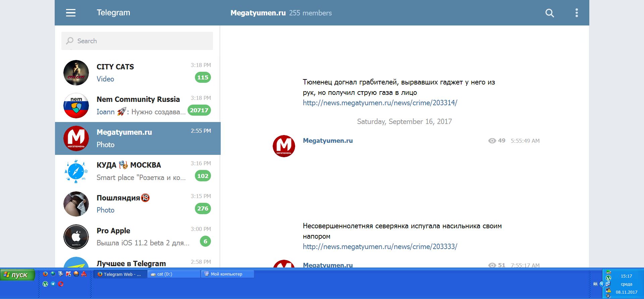The image size is (644, 299).
Task: Click the Nem Community Russia avatar
Action: click(x=76, y=106)
